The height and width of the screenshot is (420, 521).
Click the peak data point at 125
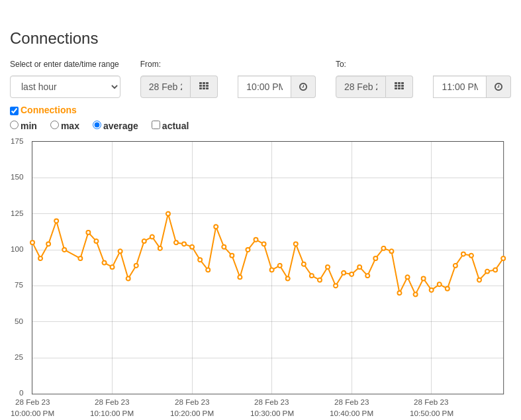tap(168, 214)
